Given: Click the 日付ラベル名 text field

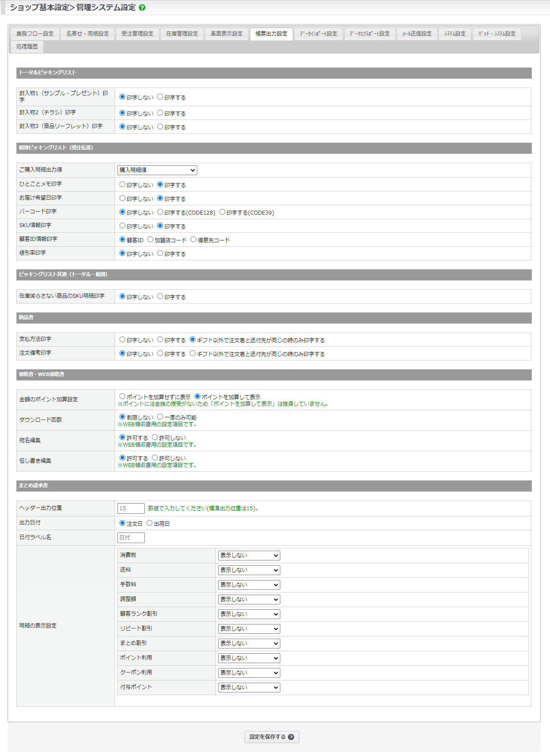Looking at the screenshot, I should click(131, 538).
